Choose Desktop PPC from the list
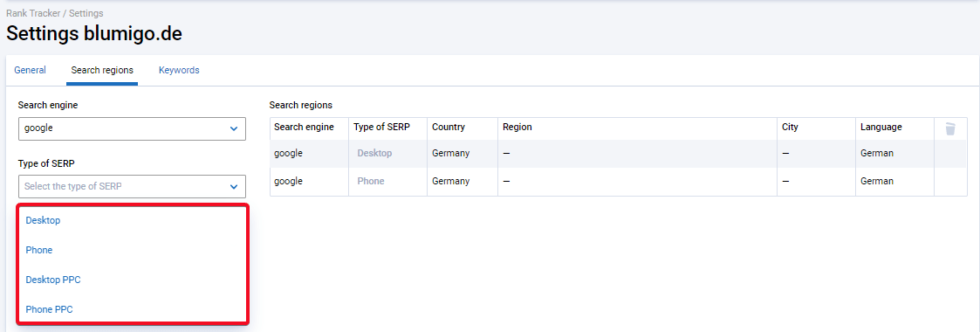 point(53,280)
